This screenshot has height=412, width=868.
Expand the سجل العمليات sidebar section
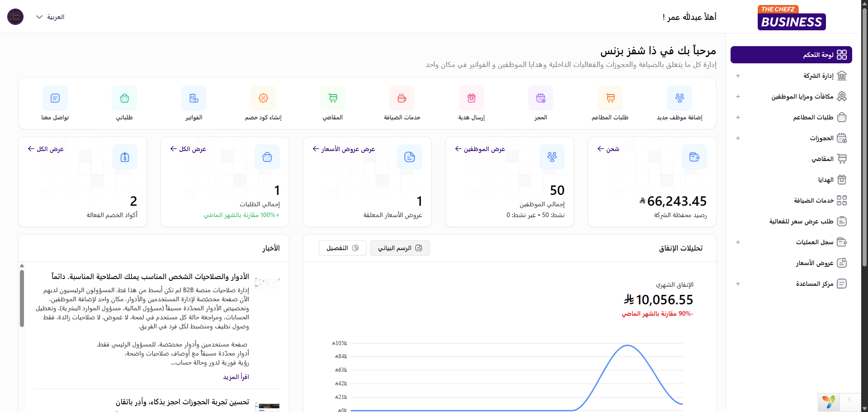coord(738,242)
